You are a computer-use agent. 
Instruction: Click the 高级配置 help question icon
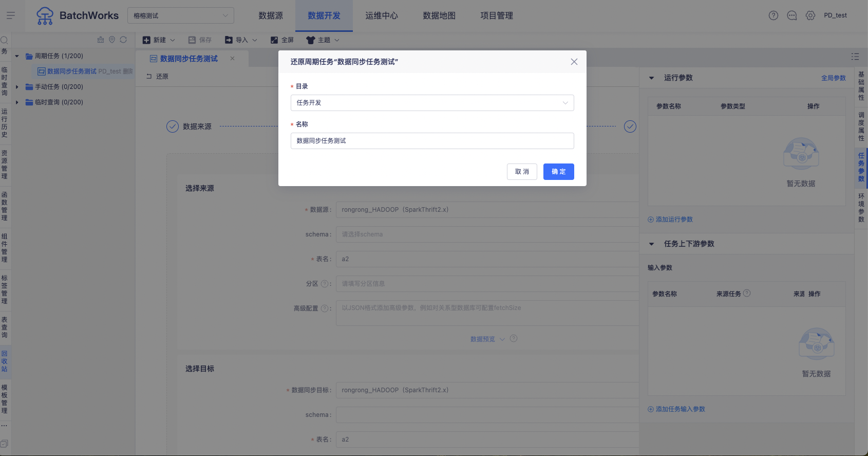click(324, 308)
